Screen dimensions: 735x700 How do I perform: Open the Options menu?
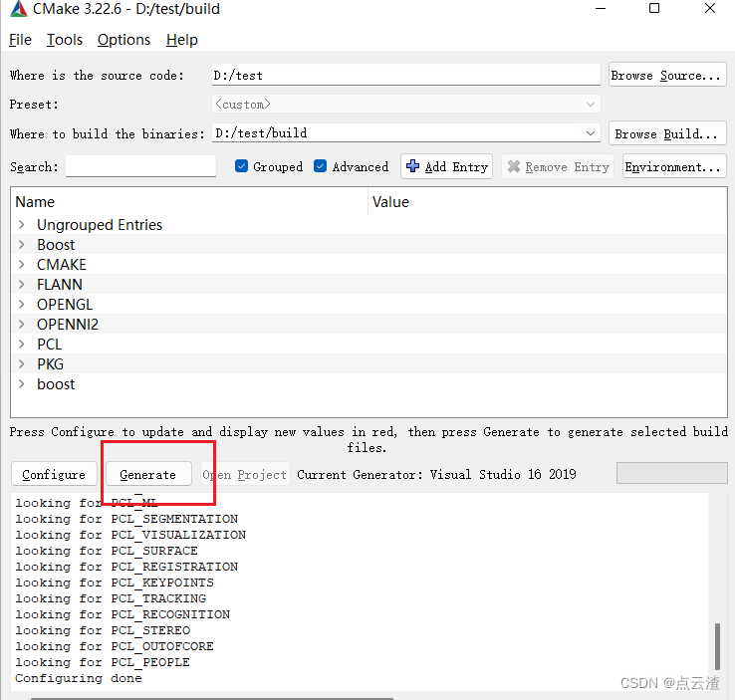click(x=123, y=40)
